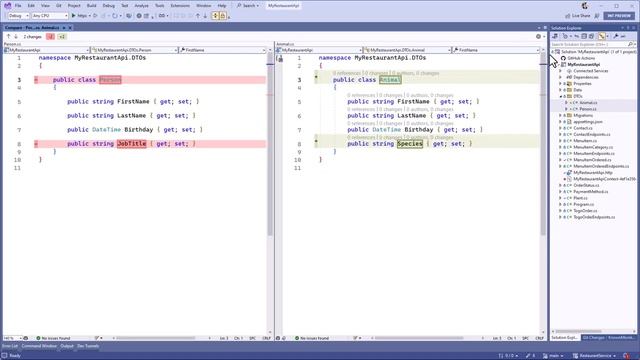
Task: Click the Live Share button
Action: 578,16
